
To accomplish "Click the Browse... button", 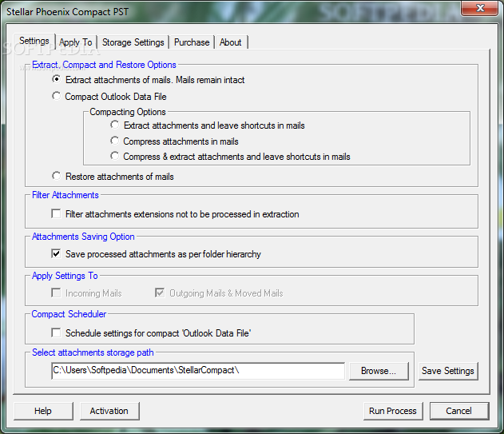I will pyautogui.click(x=379, y=371).
